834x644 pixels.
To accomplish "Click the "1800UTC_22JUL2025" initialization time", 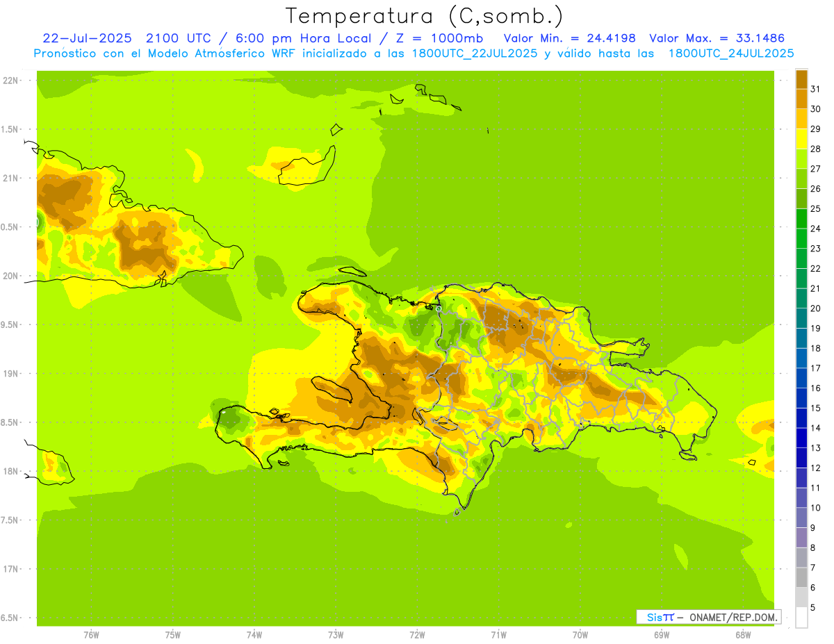I will pos(474,53).
